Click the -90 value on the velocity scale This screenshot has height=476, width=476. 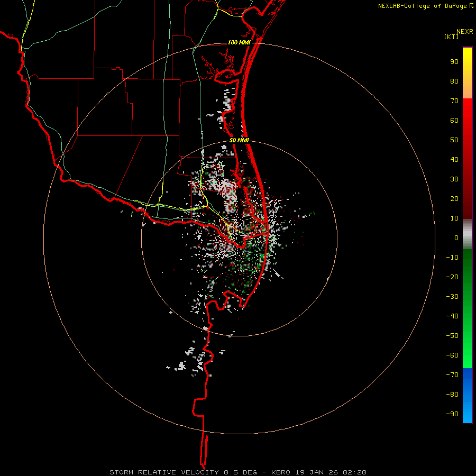(452, 414)
